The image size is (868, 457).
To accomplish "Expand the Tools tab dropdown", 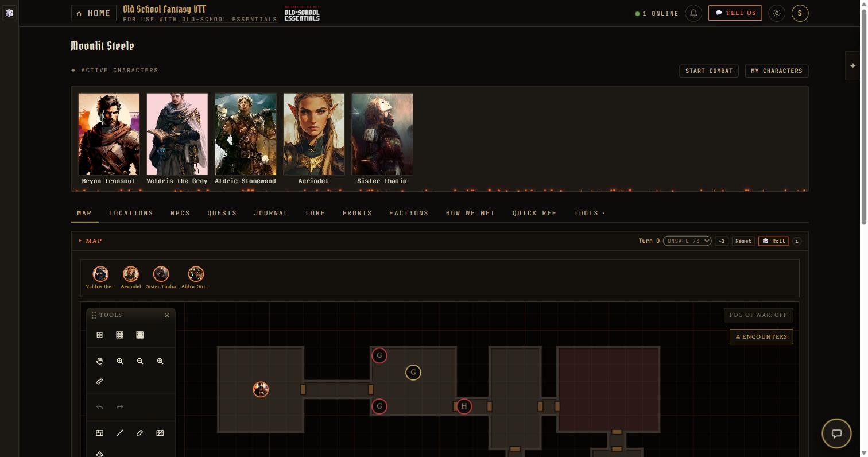I will [x=590, y=213].
